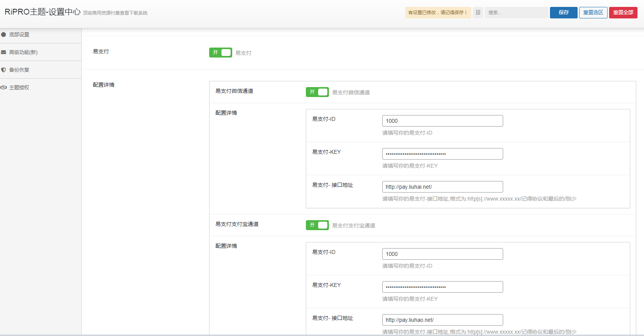Click the handshake icon beside 主题授权

[x=3, y=87]
